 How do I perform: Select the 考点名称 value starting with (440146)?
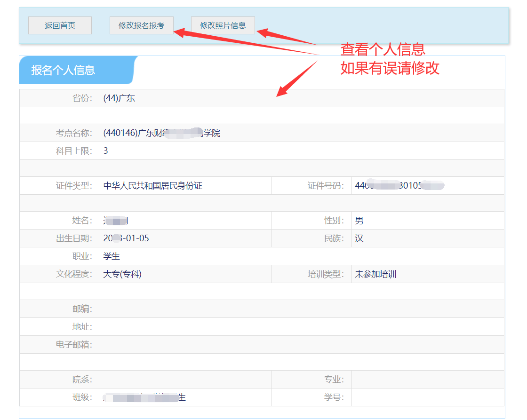coord(161,133)
